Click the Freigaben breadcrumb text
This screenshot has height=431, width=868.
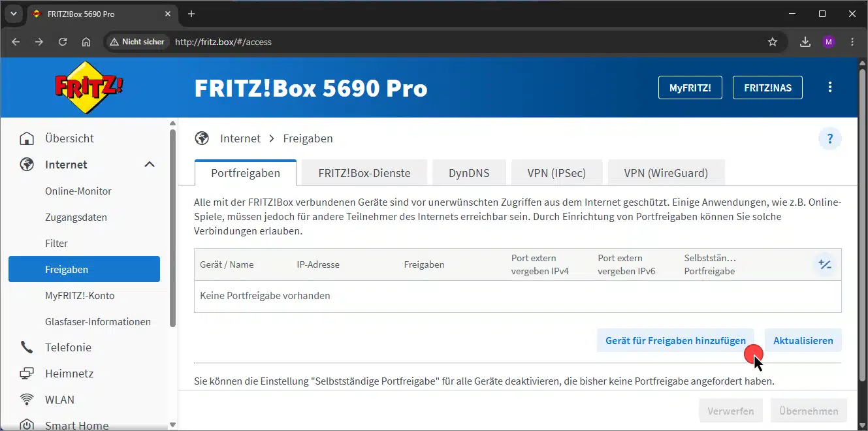pyautogui.click(x=308, y=138)
